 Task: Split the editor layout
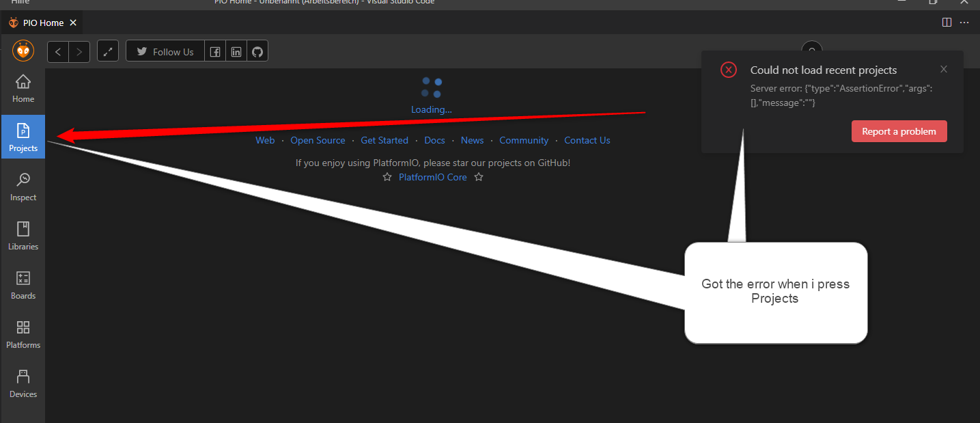[947, 23]
